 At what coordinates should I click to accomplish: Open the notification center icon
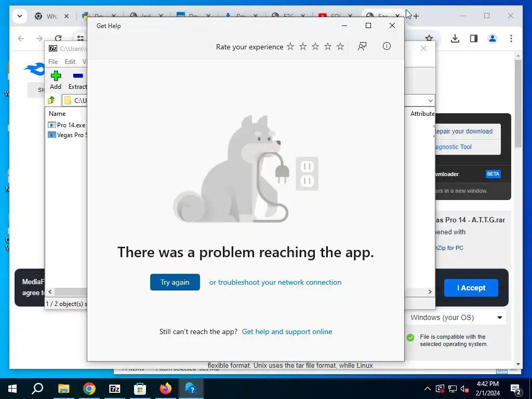click(x=516, y=389)
